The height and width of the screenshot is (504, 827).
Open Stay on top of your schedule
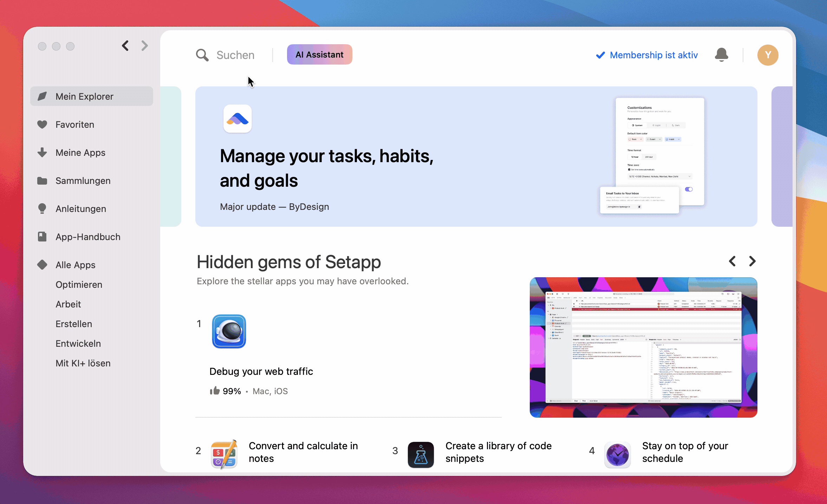tap(685, 452)
